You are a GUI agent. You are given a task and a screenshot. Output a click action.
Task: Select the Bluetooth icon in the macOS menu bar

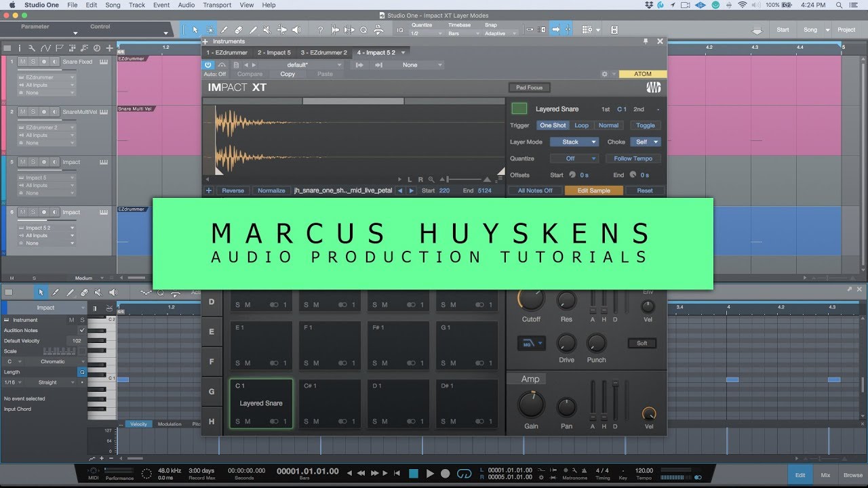point(729,5)
